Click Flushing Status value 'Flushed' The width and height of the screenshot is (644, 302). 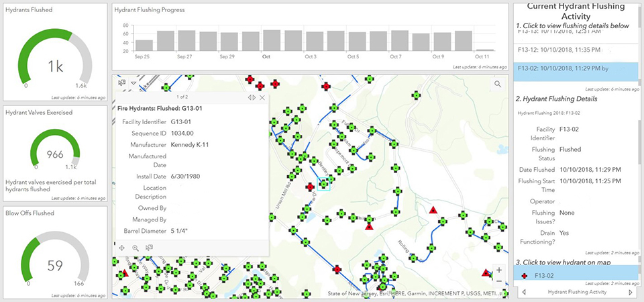(x=570, y=150)
